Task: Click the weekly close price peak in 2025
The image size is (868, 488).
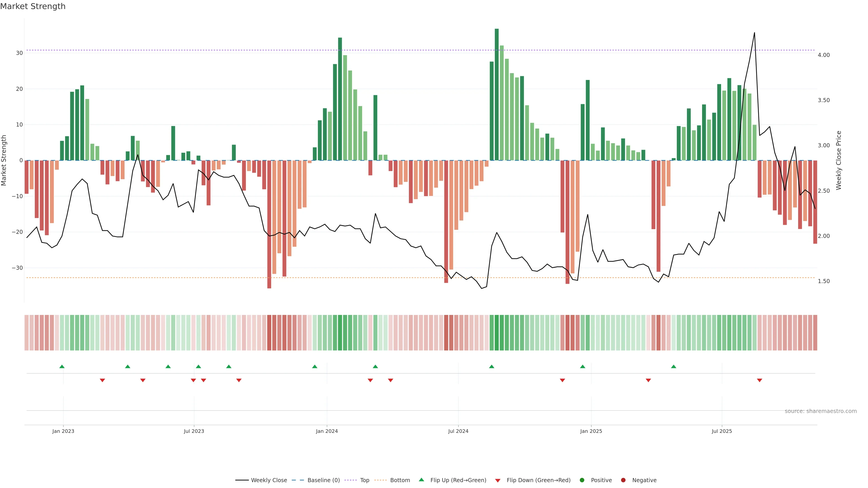Action: click(x=755, y=33)
